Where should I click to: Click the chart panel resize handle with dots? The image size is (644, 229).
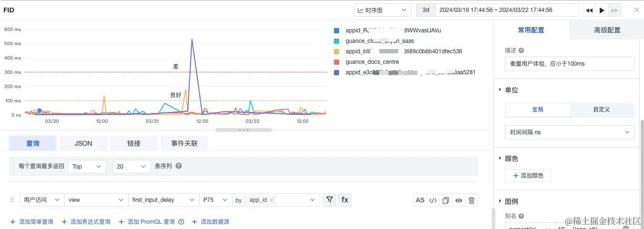click(x=243, y=129)
